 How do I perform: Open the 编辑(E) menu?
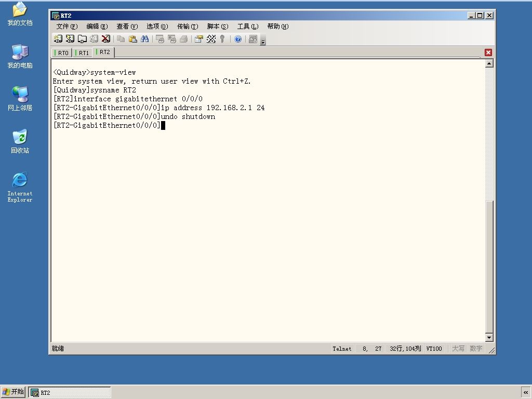[97, 26]
